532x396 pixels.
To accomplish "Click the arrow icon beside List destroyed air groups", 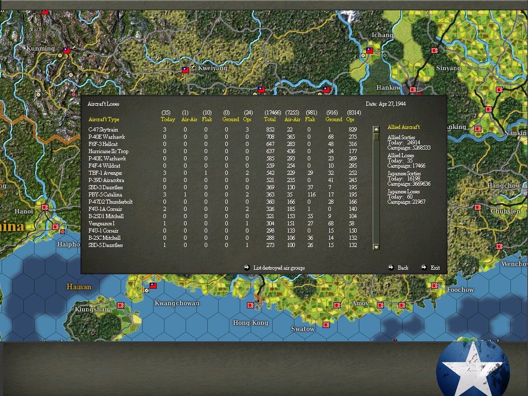I will coord(246,268).
